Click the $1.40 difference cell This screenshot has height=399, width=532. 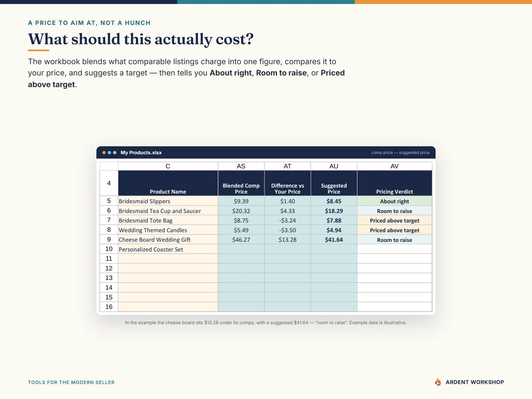[x=288, y=201]
